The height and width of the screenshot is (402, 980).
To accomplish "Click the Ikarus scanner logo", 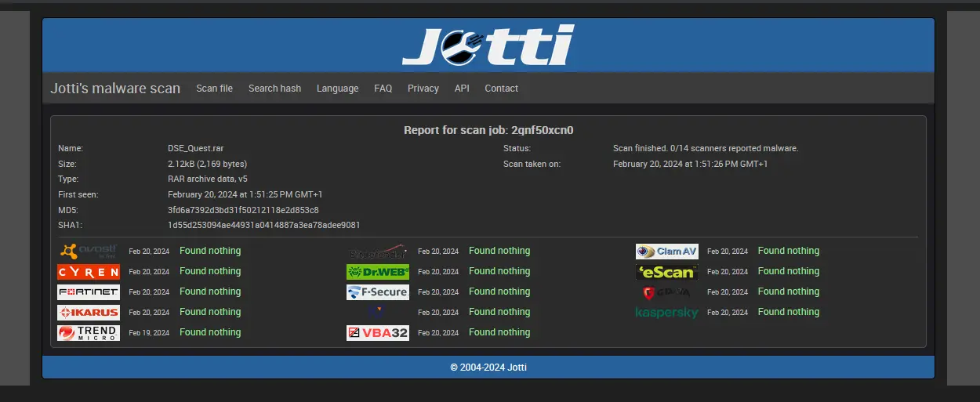I will point(89,313).
